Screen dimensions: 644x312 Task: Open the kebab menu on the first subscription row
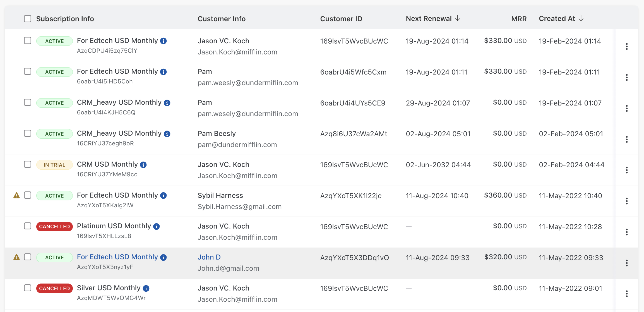(x=627, y=46)
